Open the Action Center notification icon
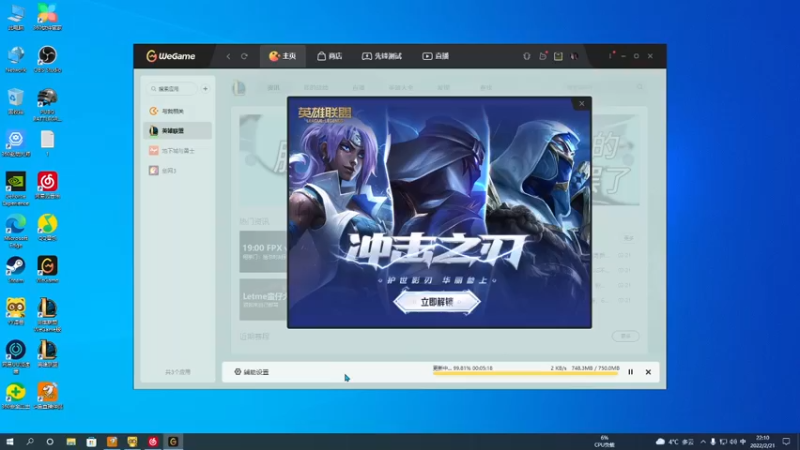This screenshot has height=450, width=800. [786, 441]
